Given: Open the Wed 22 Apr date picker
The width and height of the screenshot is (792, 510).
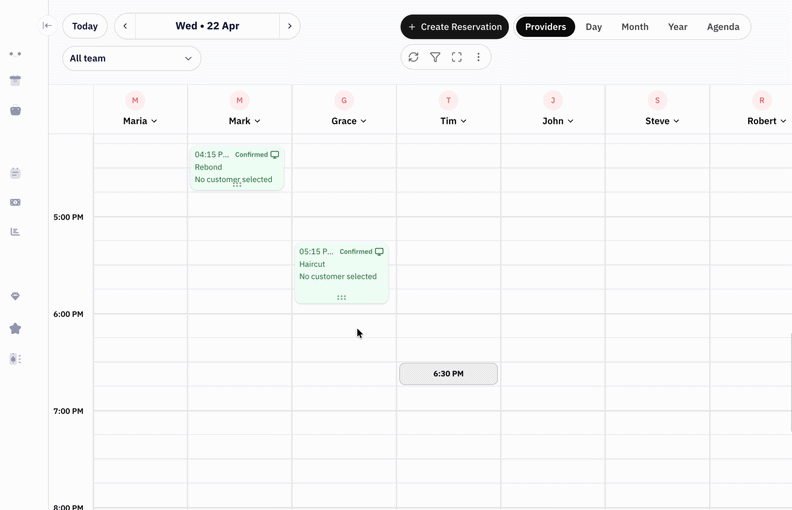Looking at the screenshot, I should [x=207, y=26].
